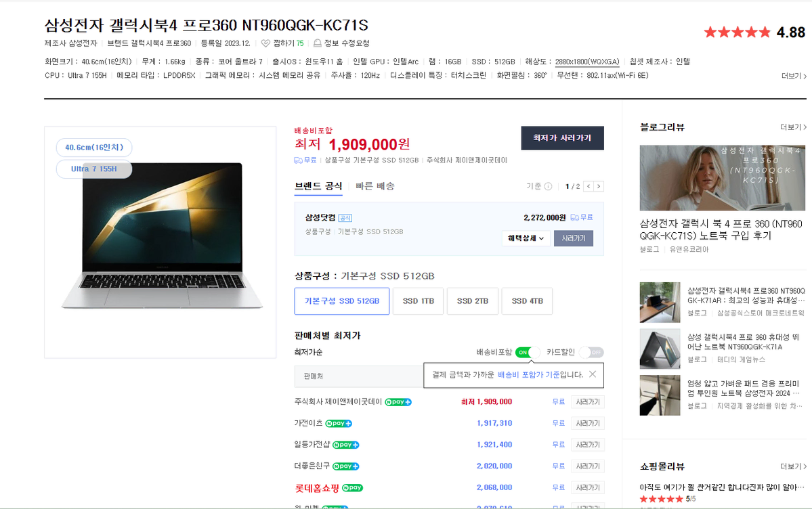Screen dimensions: 812x509
Task: Open 일등가전샵 seller link
Action: pos(312,444)
